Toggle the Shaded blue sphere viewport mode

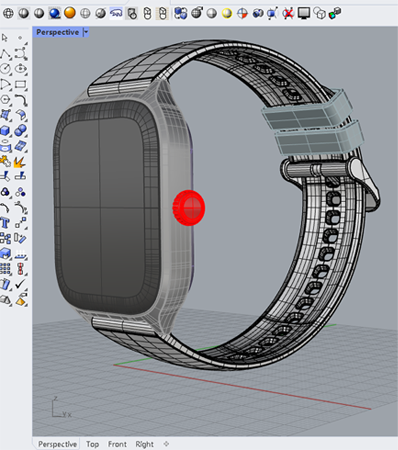54,13
